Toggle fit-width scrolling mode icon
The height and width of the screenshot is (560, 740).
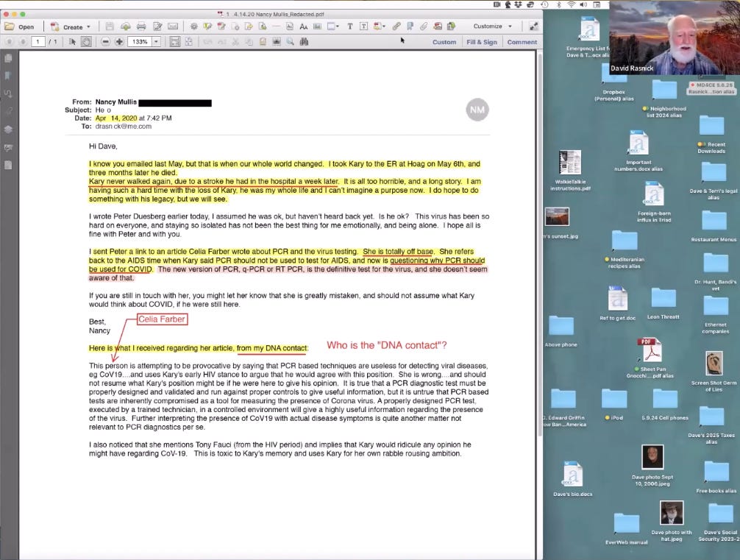(x=174, y=41)
